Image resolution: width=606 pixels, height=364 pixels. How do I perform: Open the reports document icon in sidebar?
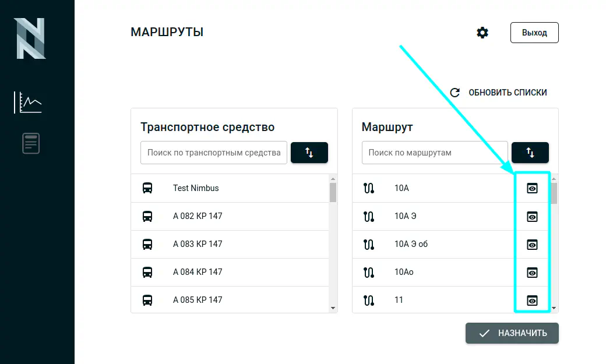31,143
